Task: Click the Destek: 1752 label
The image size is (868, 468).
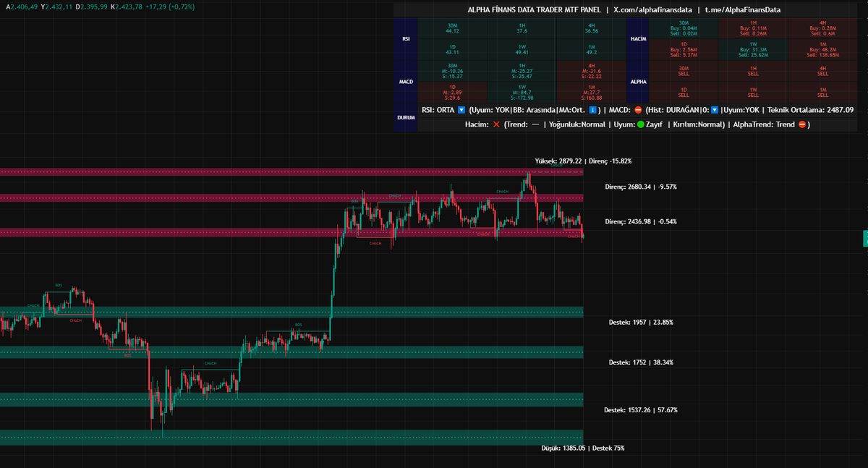Action: [x=641, y=362]
